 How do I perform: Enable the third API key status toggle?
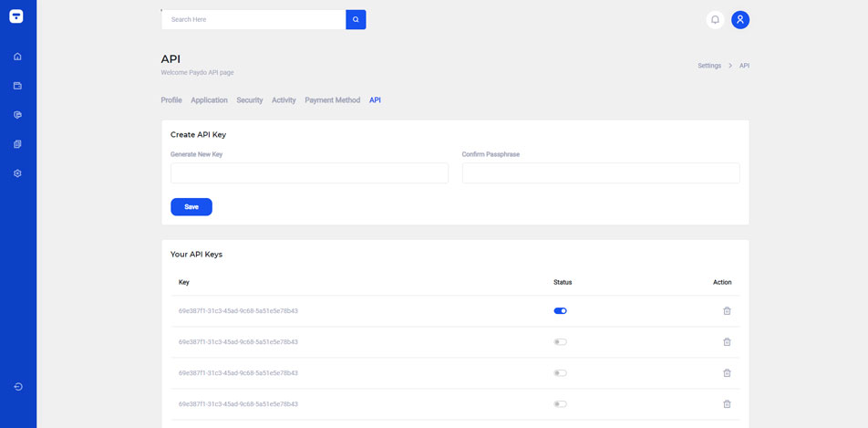click(x=560, y=373)
